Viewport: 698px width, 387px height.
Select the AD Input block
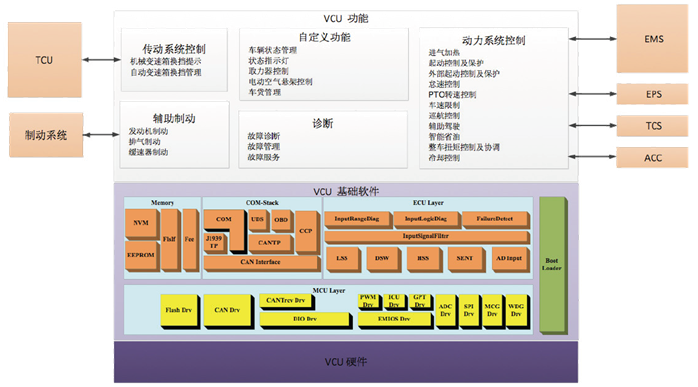click(510, 259)
